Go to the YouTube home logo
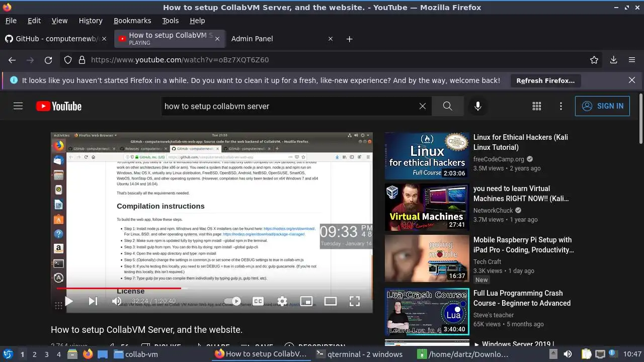This screenshot has width=644, height=362. (x=59, y=106)
